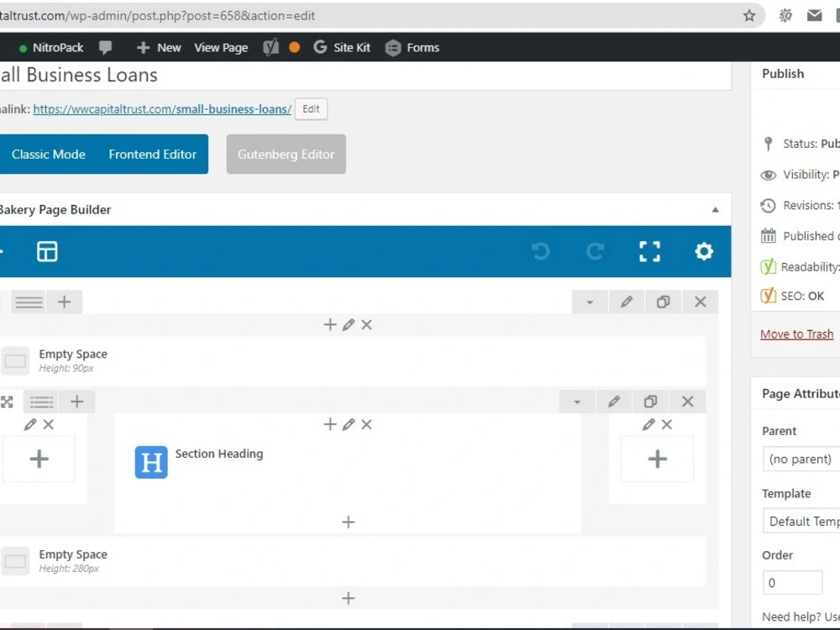
Task: Open the NitroPack admin bar menu
Action: point(51,48)
